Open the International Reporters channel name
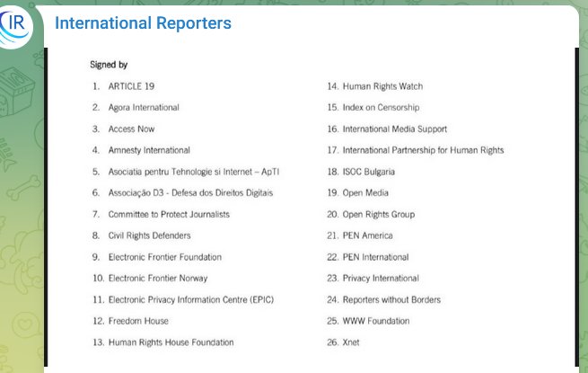Screen dimensions: 588x373 click(x=143, y=23)
